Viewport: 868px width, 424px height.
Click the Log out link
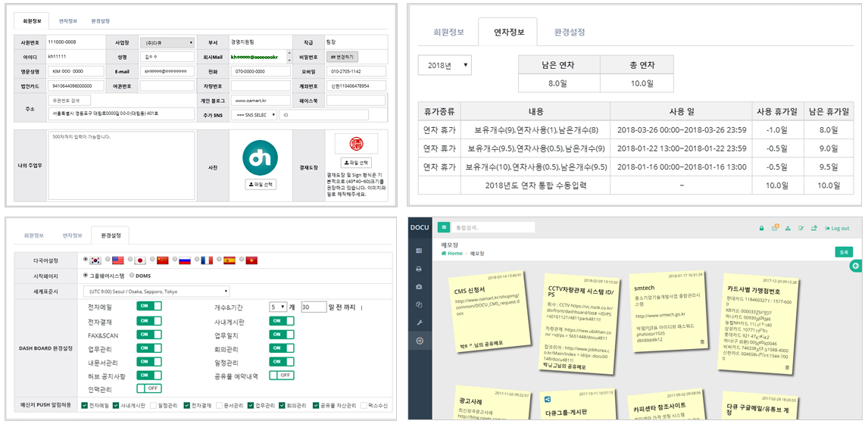coord(837,228)
